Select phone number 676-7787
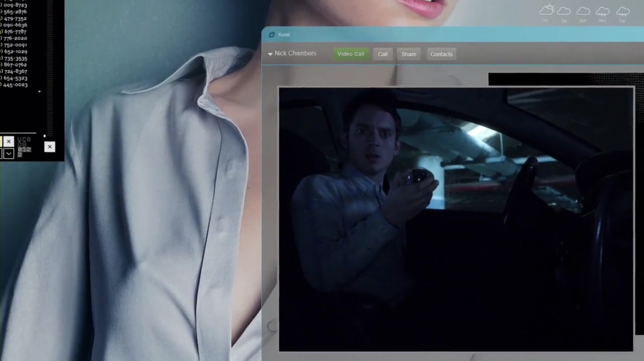 15,32
